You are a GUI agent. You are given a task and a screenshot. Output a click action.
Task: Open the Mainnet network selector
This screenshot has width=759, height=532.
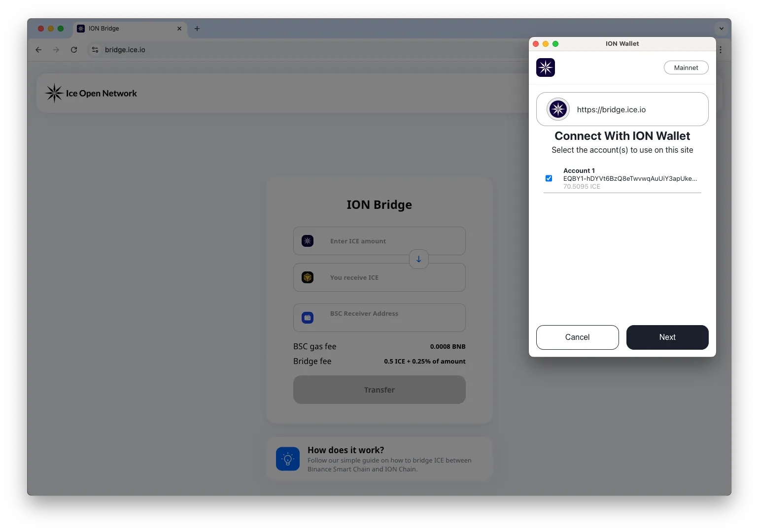(686, 67)
